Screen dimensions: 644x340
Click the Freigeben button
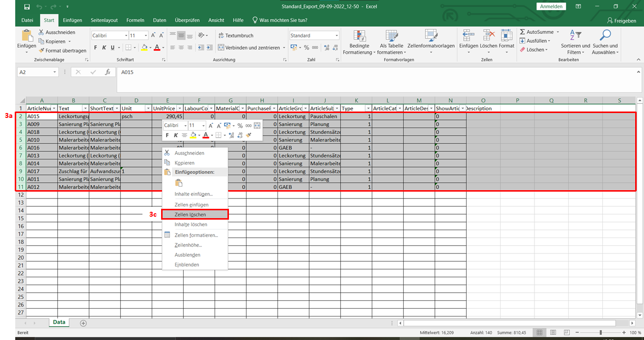(622, 20)
